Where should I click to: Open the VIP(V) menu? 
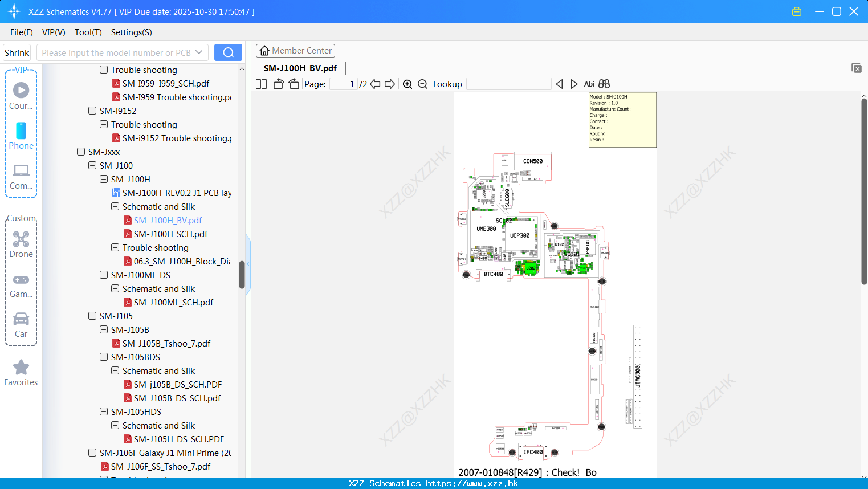click(54, 32)
